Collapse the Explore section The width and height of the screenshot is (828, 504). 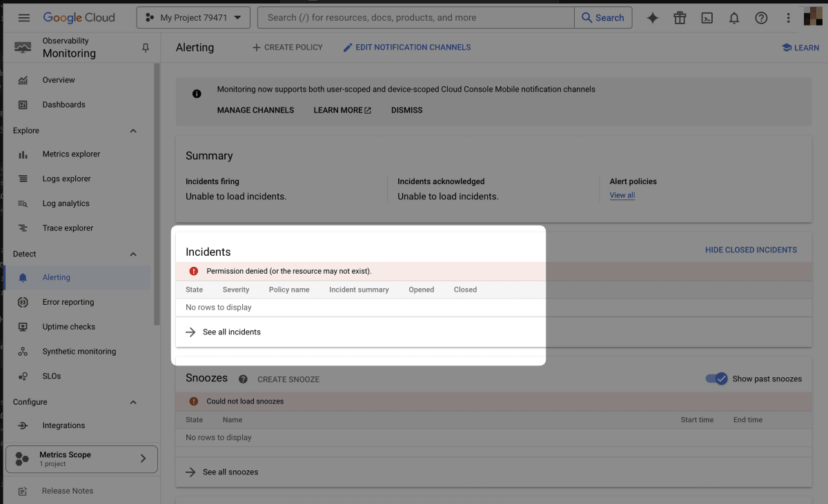(x=133, y=131)
